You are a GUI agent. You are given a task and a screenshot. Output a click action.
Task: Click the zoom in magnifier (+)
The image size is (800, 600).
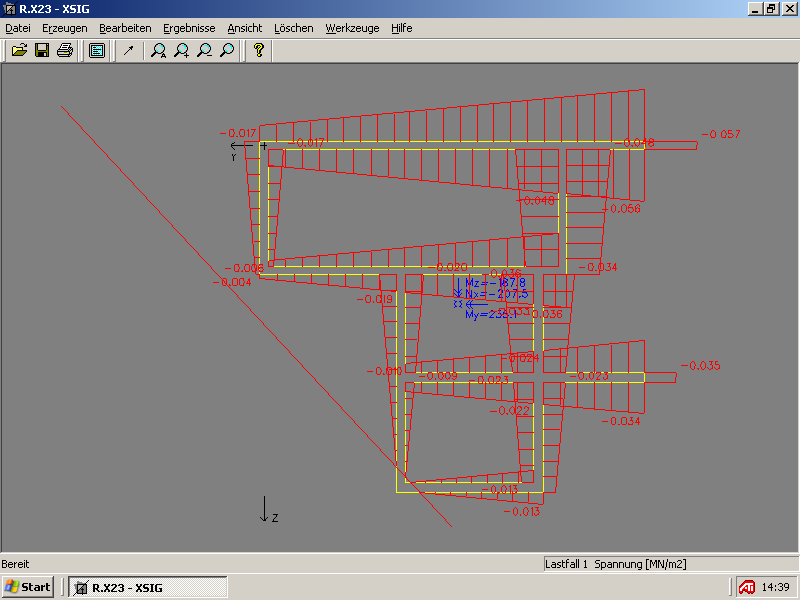tap(182, 50)
